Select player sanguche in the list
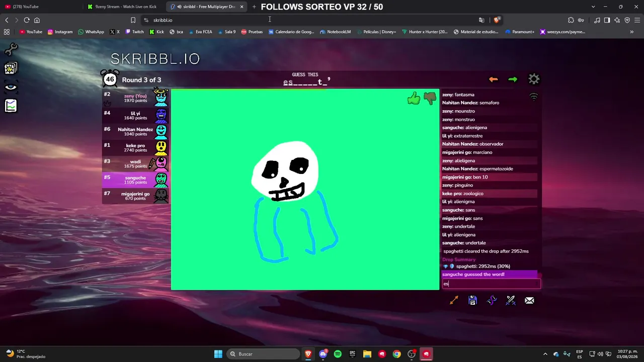Image resolution: width=644 pixels, height=362 pixels. 135,179
